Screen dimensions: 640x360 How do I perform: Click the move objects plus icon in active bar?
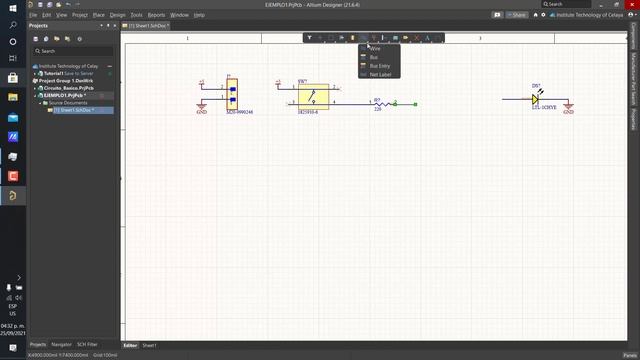tap(320, 38)
